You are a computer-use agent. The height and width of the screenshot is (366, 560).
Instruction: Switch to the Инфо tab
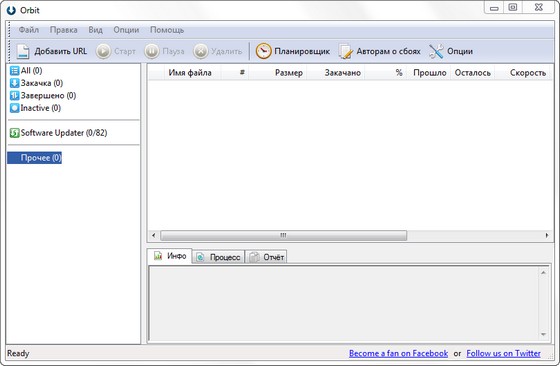[x=170, y=256]
